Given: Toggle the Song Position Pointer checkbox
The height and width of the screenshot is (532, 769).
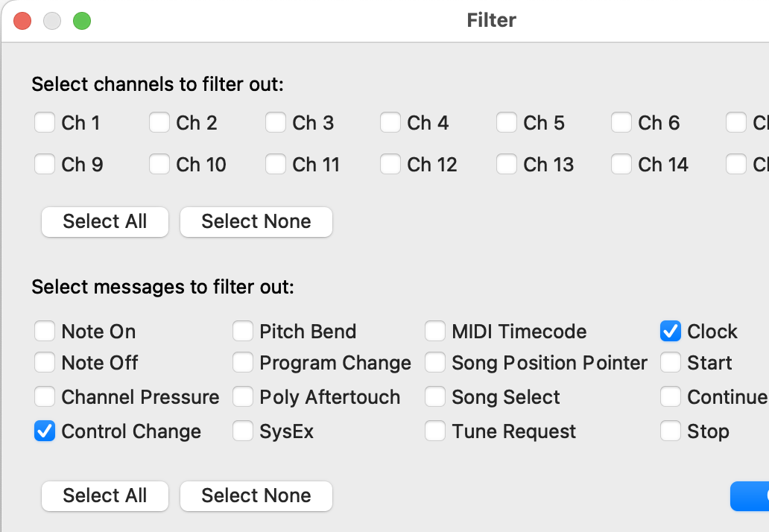Looking at the screenshot, I should pos(435,363).
